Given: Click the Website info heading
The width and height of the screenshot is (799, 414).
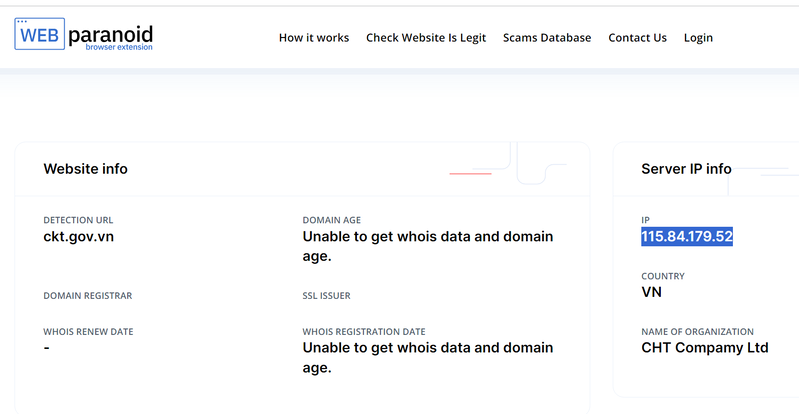Looking at the screenshot, I should 86,169.
